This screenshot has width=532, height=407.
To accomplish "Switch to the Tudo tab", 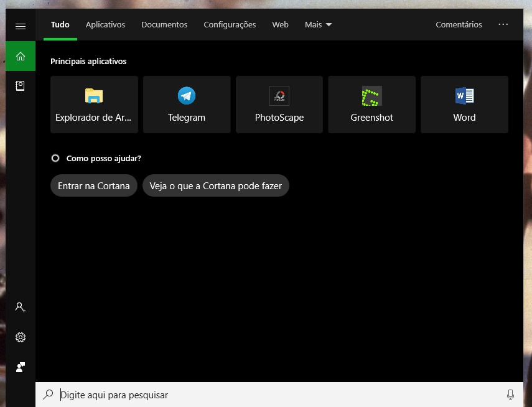I will click(x=60, y=25).
